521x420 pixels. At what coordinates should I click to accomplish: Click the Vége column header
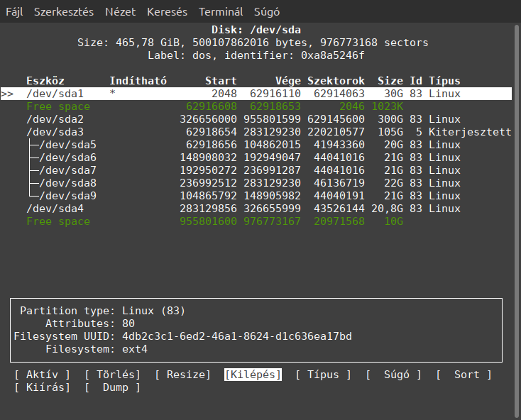[288, 81]
